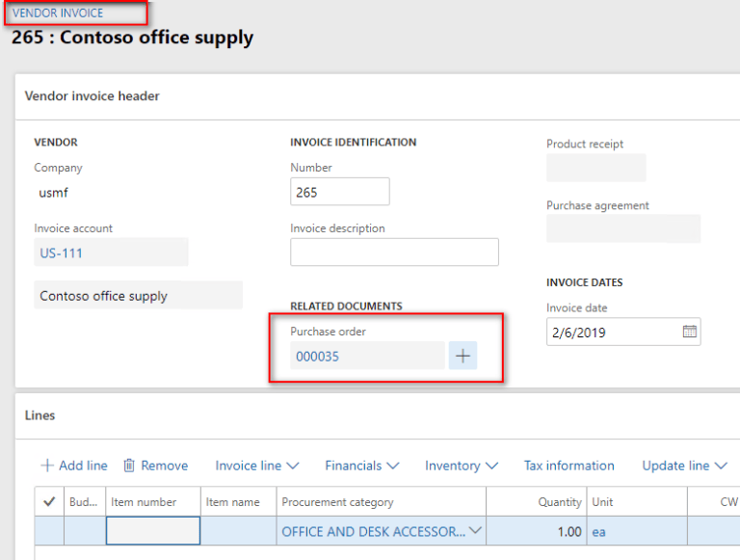Click the Add line button label
Image resolution: width=740 pixels, height=560 pixels.
[83, 466]
